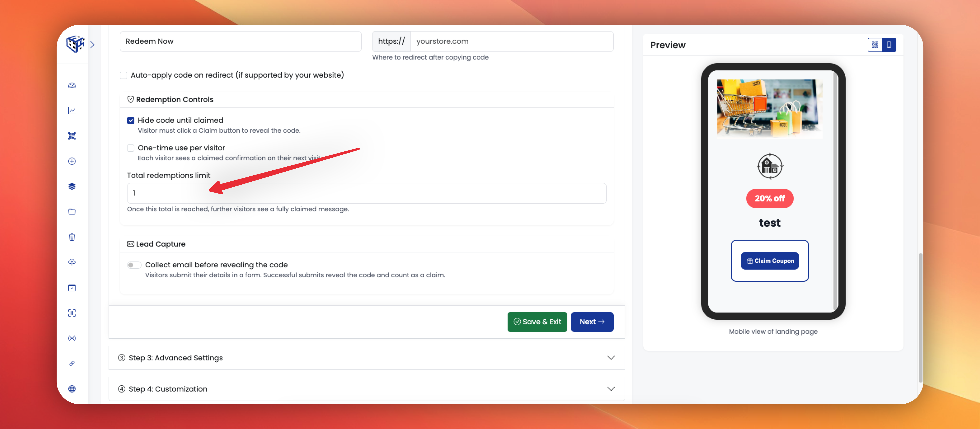
Task: Switch preview to QR code view
Action: point(875,45)
